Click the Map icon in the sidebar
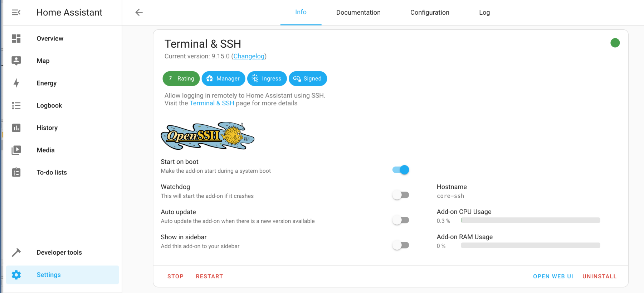 coord(16,61)
